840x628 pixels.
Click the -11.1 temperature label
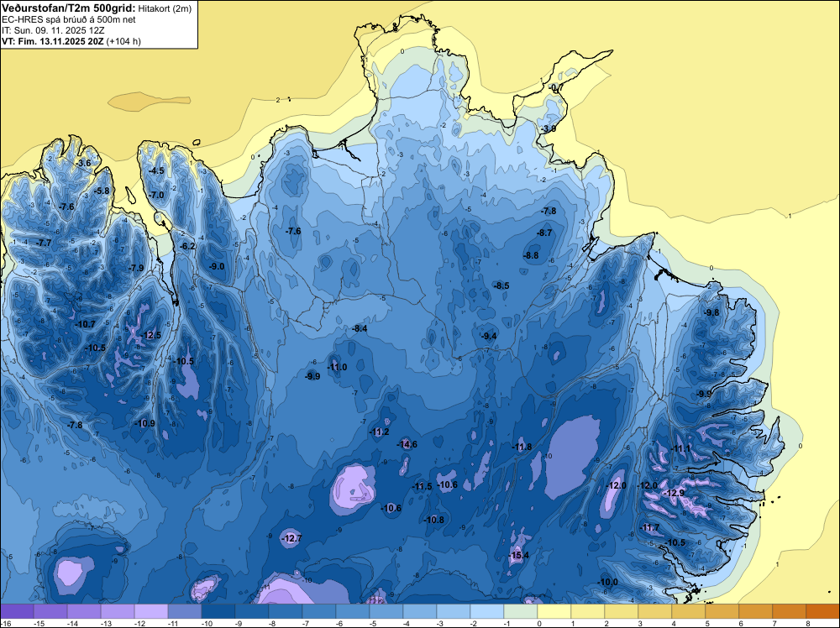click(x=680, y=448)
